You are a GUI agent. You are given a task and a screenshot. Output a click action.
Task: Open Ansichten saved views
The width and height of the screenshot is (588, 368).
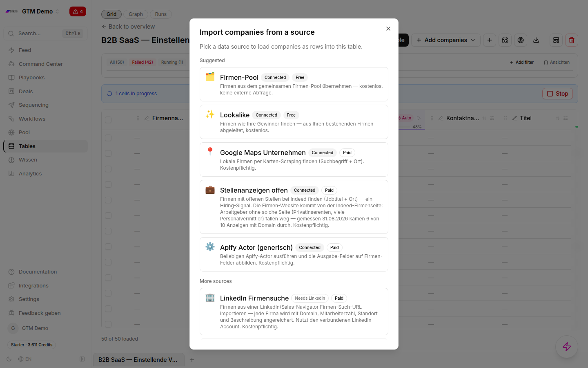coord(557,62)
